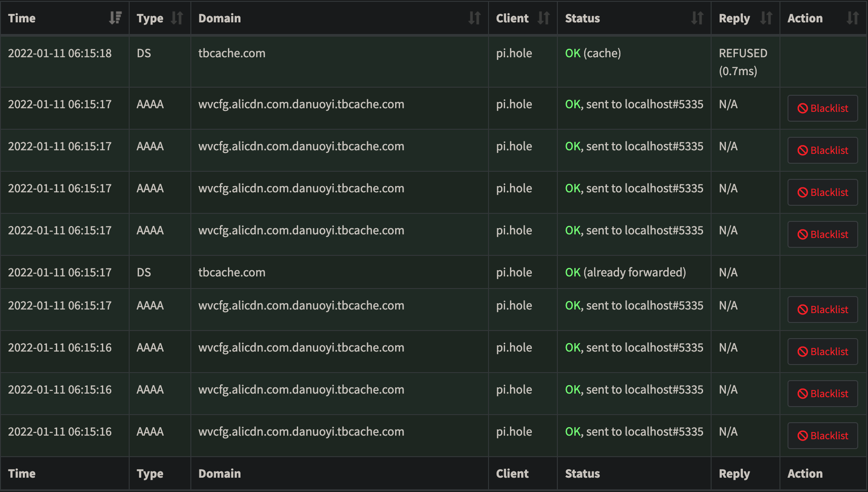Select the REFUSED (0.7ms) reply cell
868x492 pixels.
[x=743, y=62]
